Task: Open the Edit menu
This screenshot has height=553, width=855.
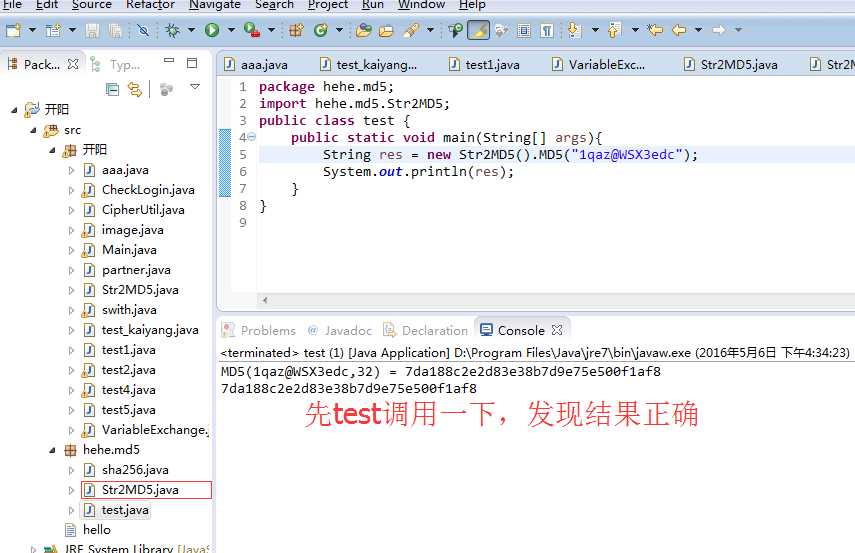Action: pos(47,4)
